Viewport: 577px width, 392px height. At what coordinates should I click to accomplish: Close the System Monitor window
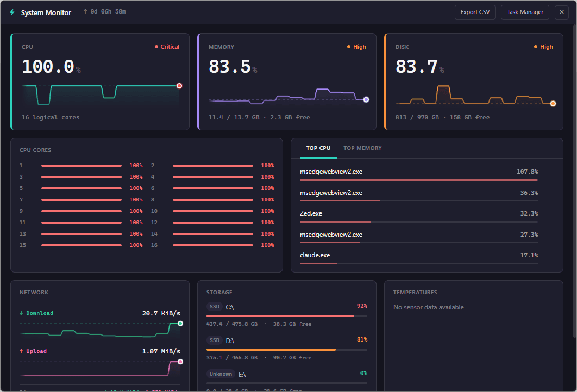562,12
